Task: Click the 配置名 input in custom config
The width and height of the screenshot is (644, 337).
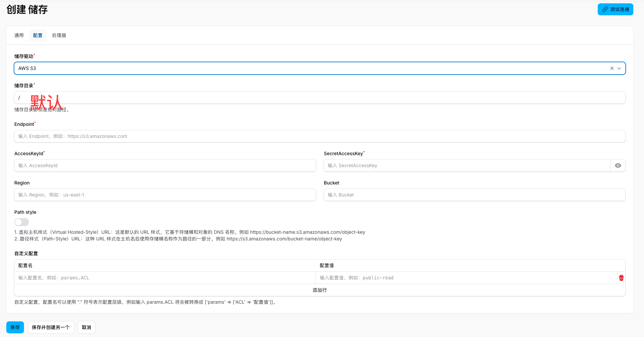Action: (x=165, y=277)
